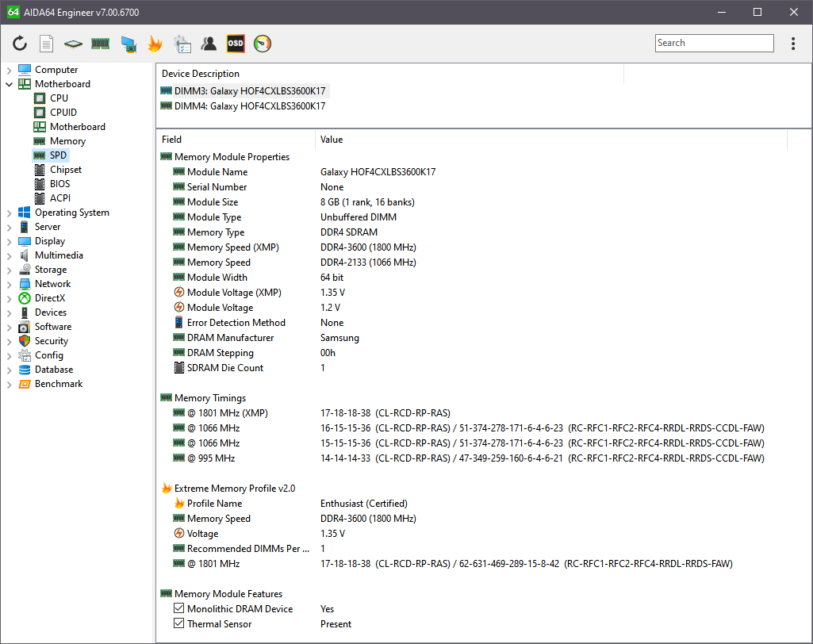Expand the Operating System node

pos(9,213)
